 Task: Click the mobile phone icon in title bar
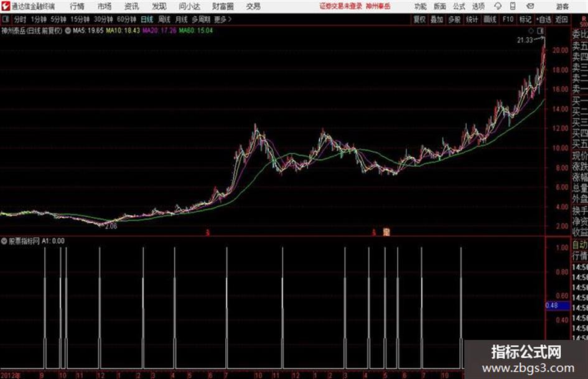[513, 6]
